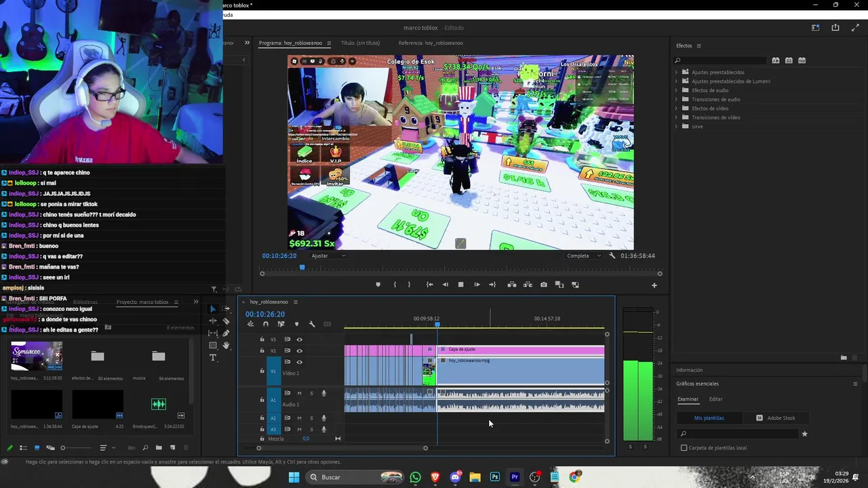
Task: Click Go to In point button
Action: pos(429,285)
